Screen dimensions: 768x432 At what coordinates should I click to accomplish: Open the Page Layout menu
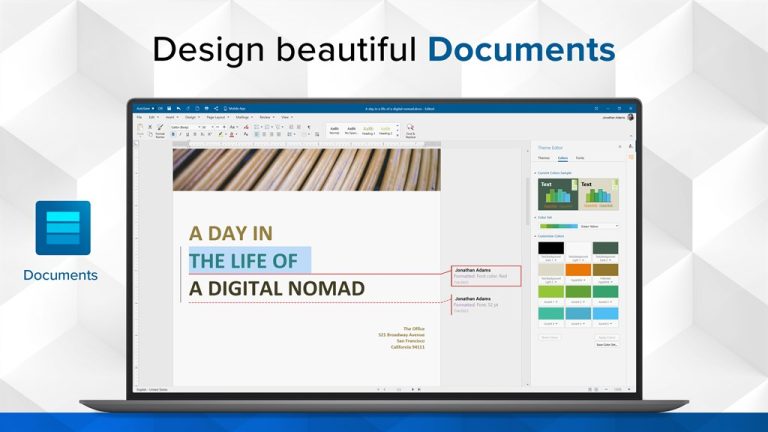[218, 117]
